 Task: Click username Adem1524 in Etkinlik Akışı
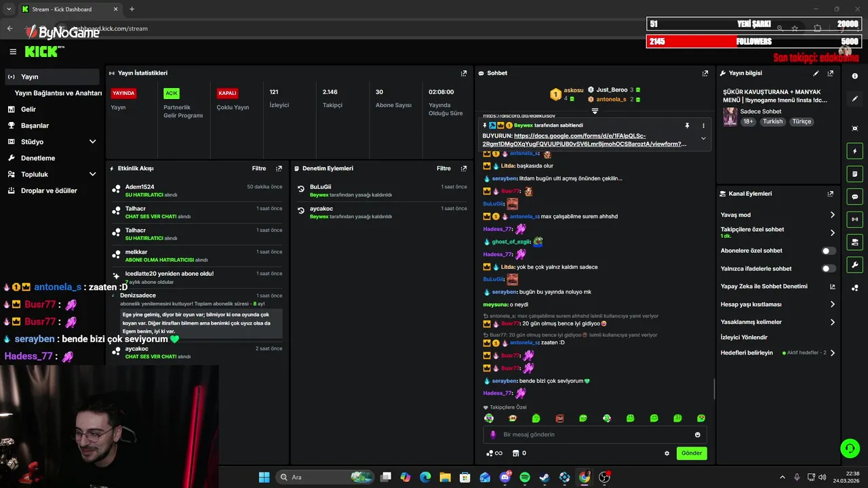pos(140,186)
